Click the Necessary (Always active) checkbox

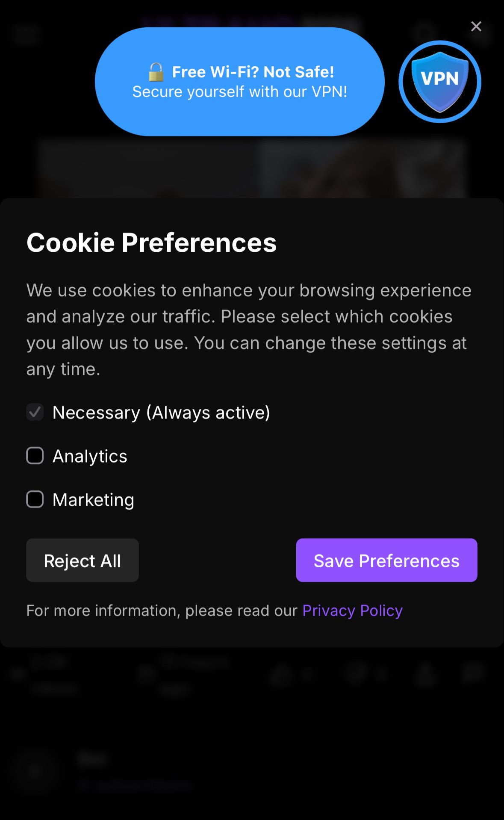coord(35,413)
